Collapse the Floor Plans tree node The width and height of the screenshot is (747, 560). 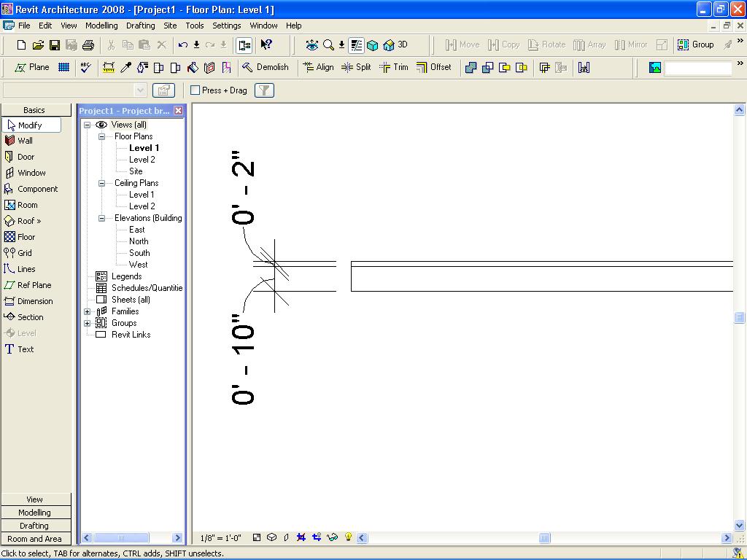[101, 136]
